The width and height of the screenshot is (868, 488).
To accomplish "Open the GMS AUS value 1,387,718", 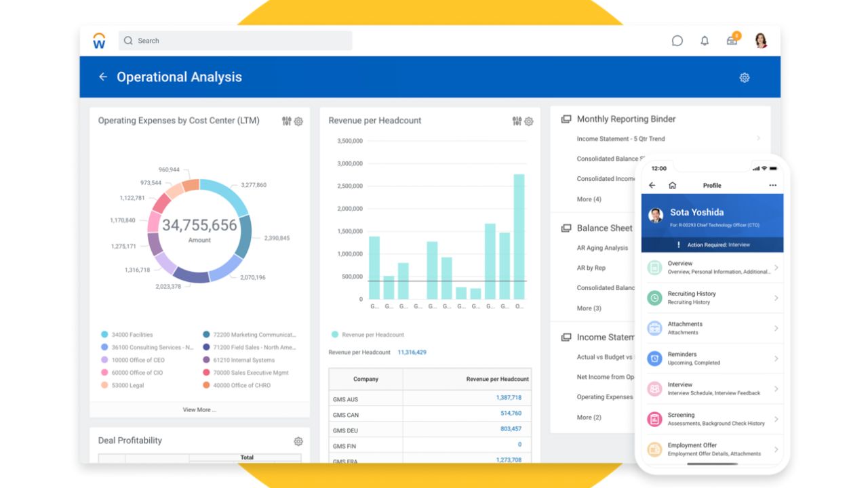I will (x=509, y=398).
